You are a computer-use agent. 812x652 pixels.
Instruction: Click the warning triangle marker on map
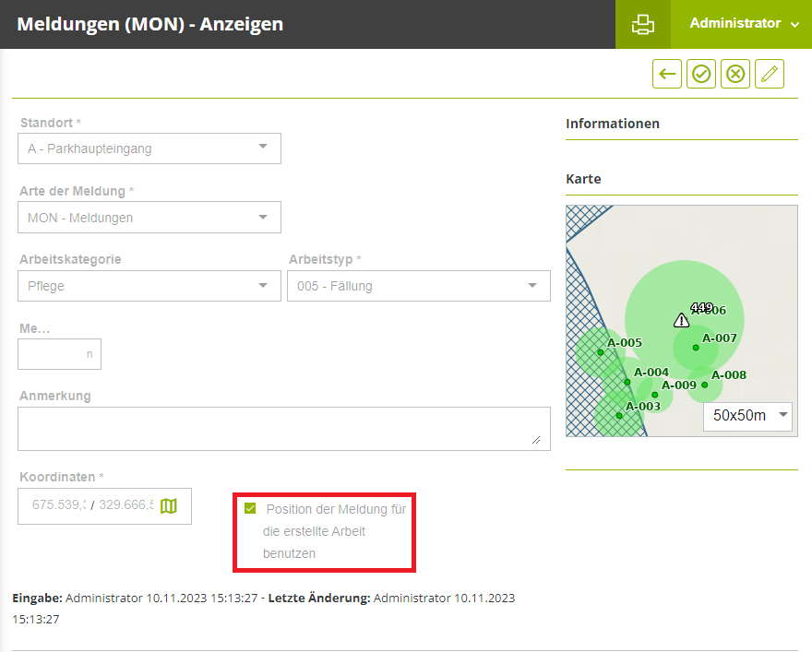[x=681, y=321]
